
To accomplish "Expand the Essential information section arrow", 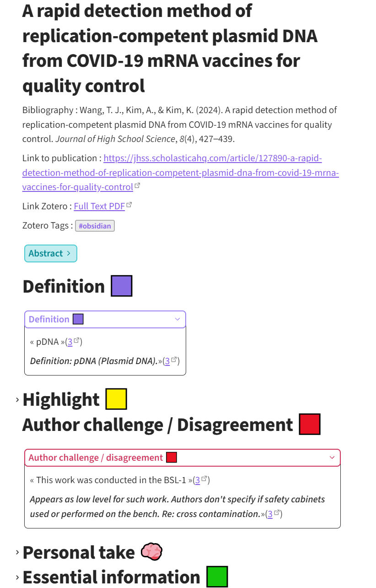I will (17, 577).
